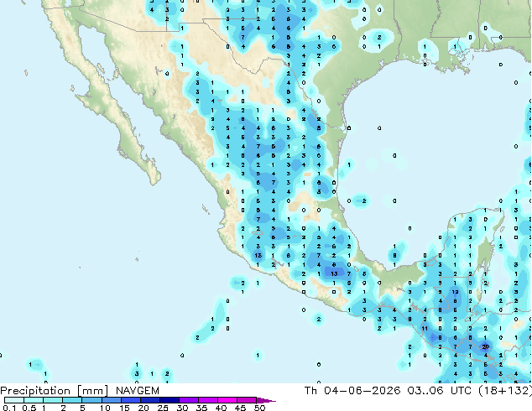The image size is (532, 411).
Task: Click the 'Precipitation' title text
Action: pos(35,391)
